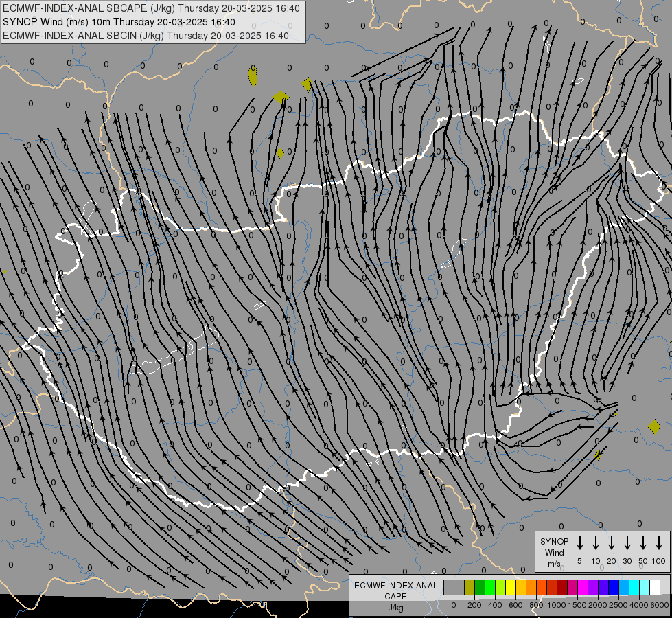Pick the white swatch ending the CAPE legend
The width and height of the screenshot is (672, 618).
tap(654, 587)
